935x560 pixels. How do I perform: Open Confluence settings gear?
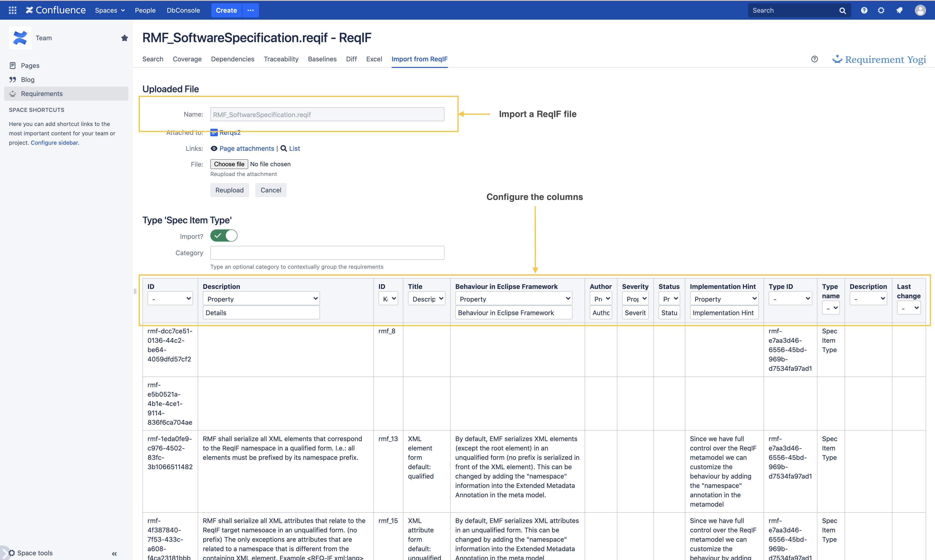pyautogui.click(x=881, y=10)
